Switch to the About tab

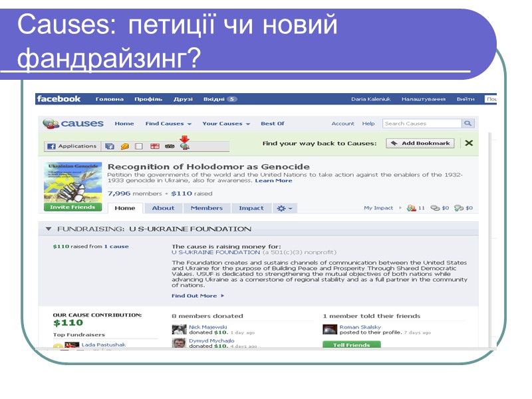pos(163,208)
